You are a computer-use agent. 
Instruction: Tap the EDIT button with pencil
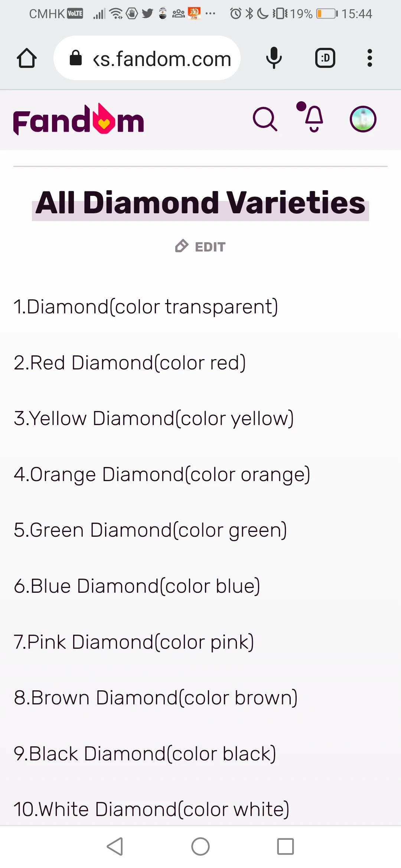tap(200, 246)
